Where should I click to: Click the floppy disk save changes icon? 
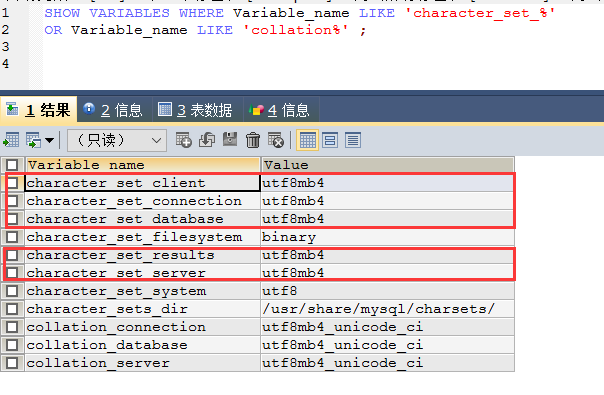(230, 139)
